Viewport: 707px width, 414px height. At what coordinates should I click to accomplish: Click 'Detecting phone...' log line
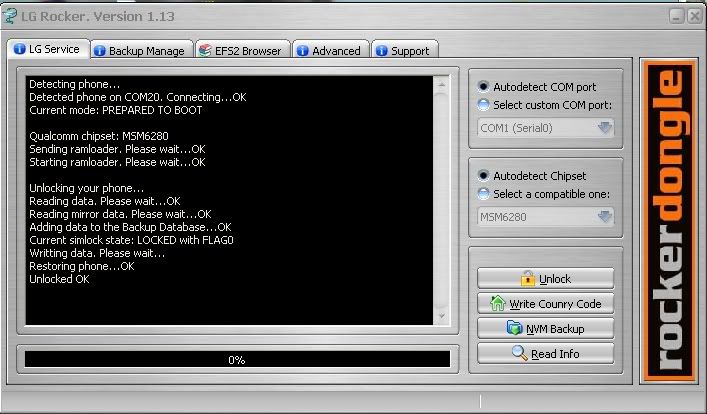(x=74, y=84)
